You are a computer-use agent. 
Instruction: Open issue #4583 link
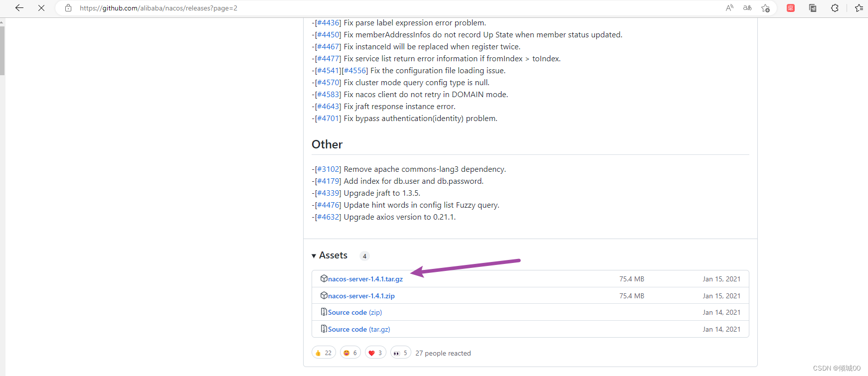point(328,95)
